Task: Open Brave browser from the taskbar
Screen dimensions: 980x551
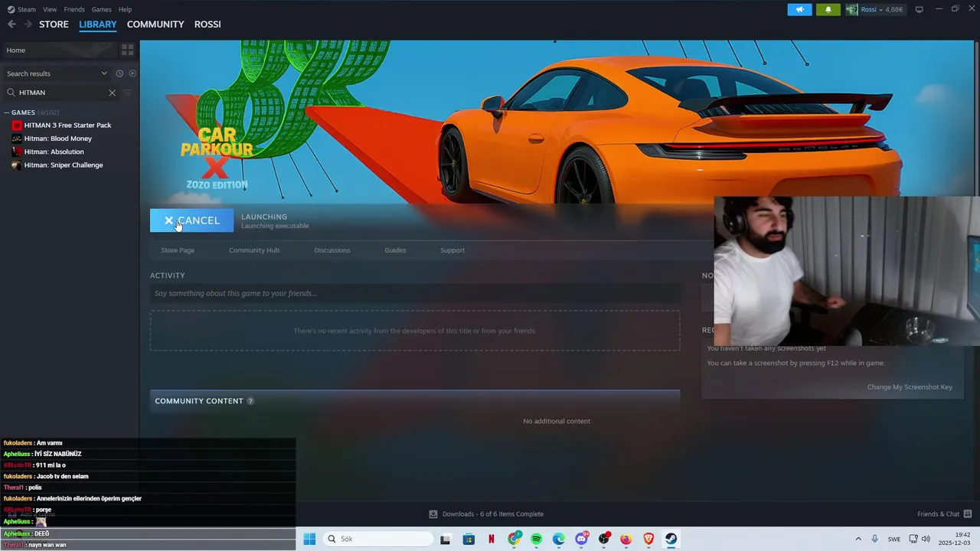Action: [x=649, y=539]
